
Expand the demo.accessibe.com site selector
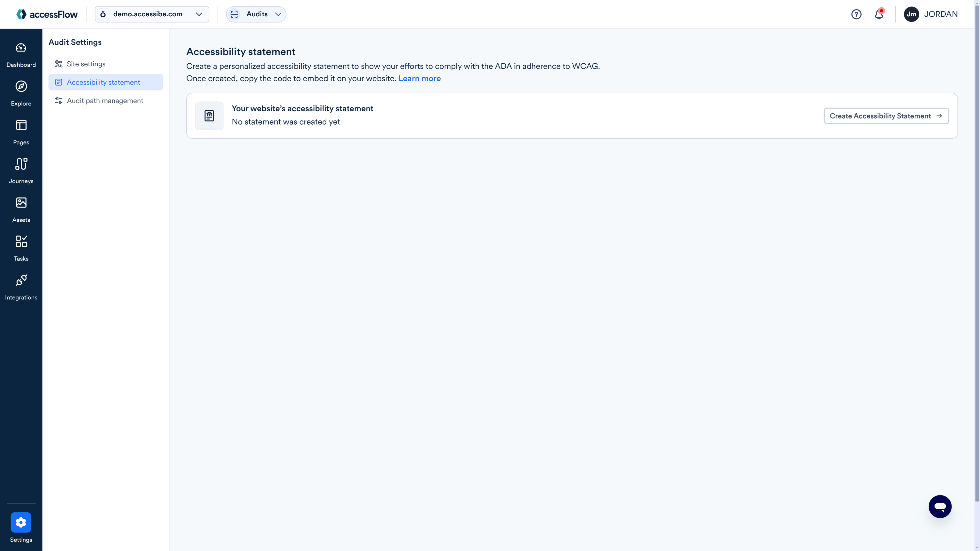(x=152, y=14)
